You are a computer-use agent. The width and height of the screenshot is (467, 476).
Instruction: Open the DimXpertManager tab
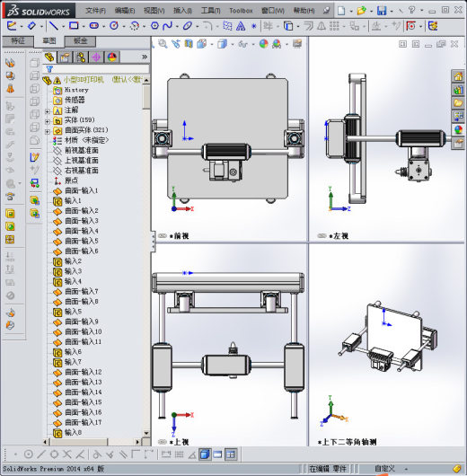(x=96, y=57)
